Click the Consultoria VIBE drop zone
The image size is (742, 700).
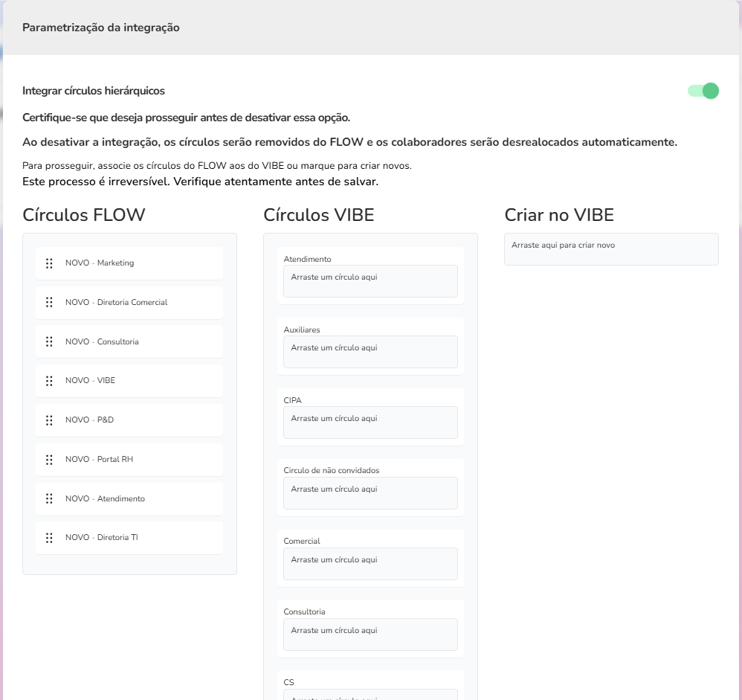[370, 635]
